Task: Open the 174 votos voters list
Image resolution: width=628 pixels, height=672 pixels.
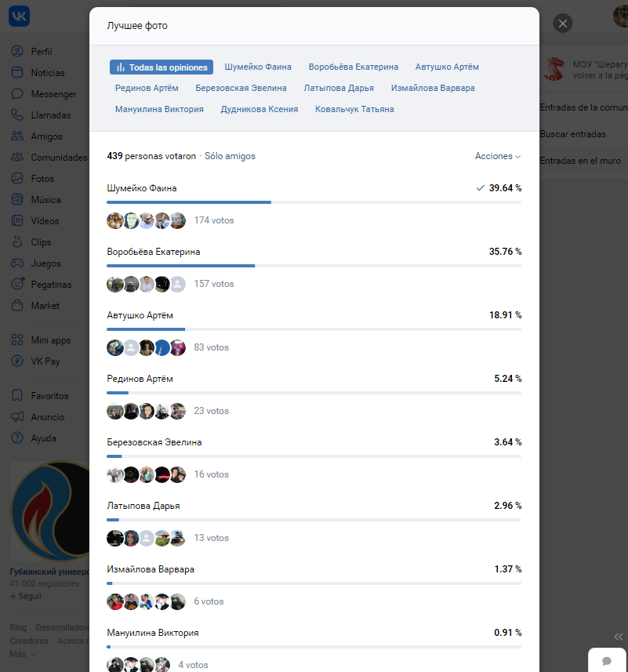Action: (x=214, y=220)
